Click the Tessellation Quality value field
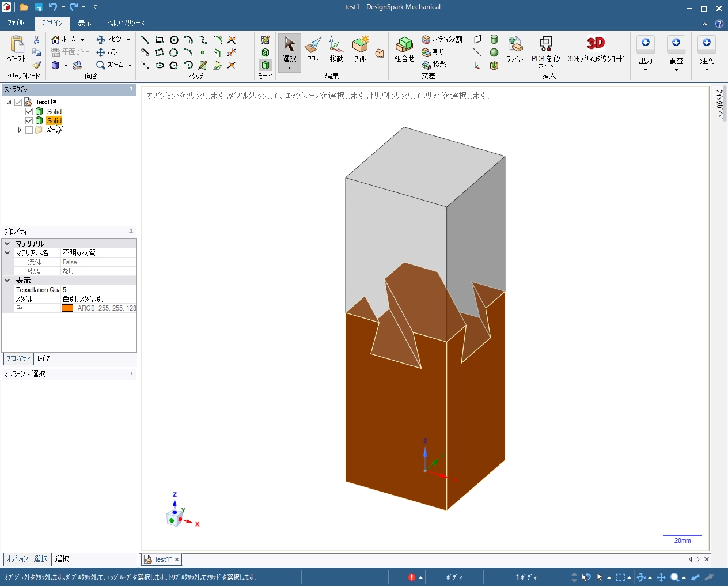 (98, 290)
